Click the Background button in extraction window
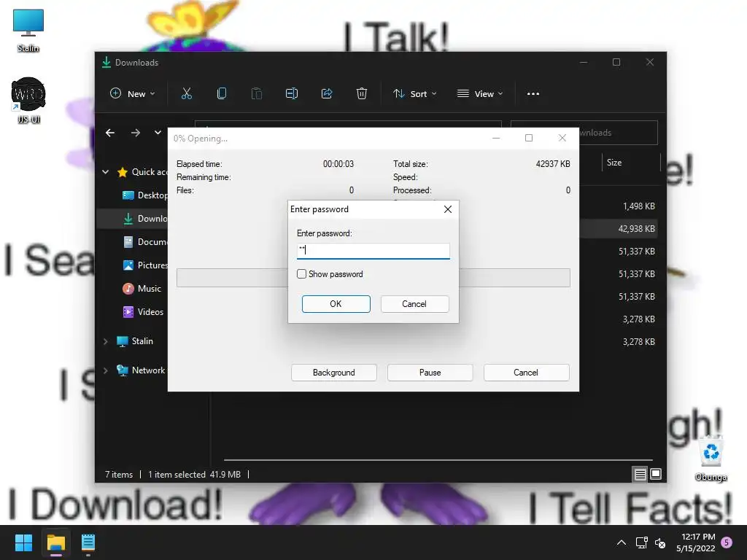Viewport: 747px width, 560px height. point(334,373)
